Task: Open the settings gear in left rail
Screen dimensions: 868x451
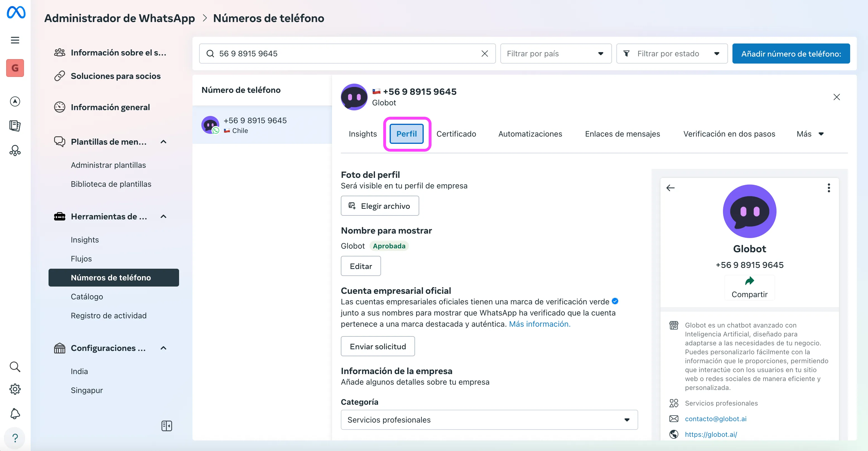Action: [15, 389]
